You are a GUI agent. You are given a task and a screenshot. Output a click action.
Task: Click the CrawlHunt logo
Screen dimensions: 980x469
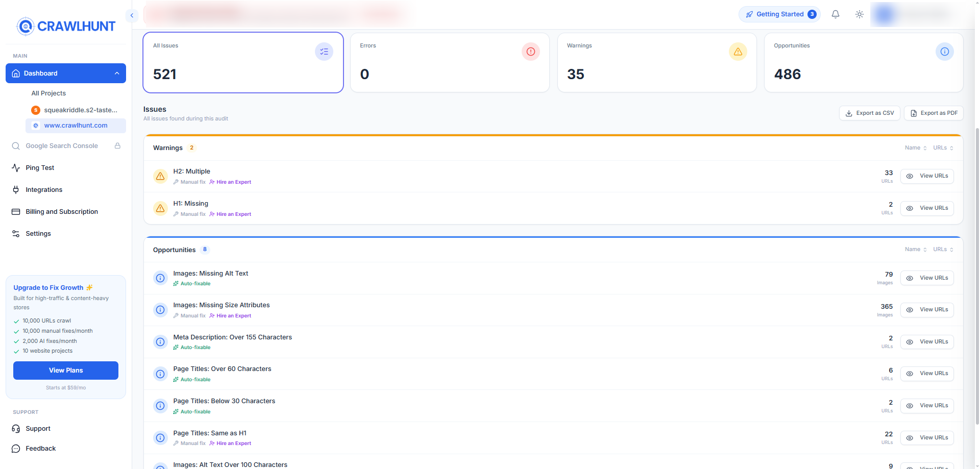pyautogui.click(x=66, y=26)
